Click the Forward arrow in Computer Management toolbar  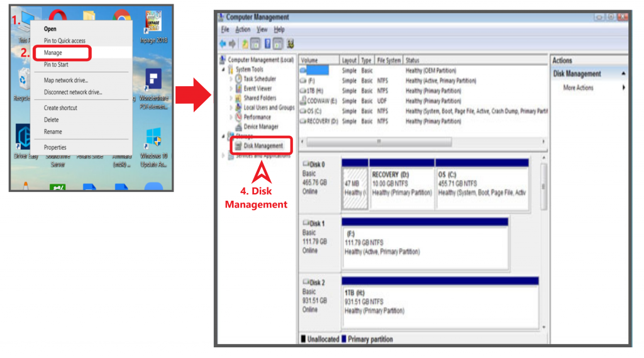tap(233, 43)
